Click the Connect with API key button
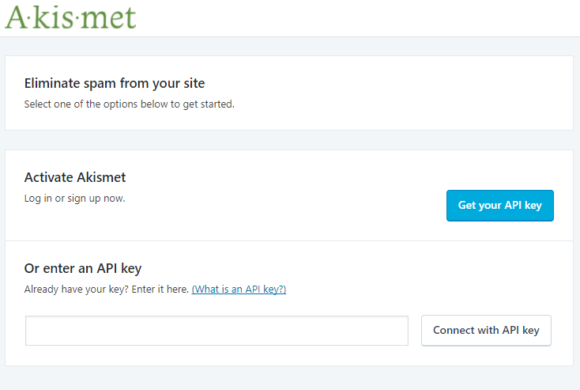This screenshot has width=580, height=390. [x=486, y=330]
